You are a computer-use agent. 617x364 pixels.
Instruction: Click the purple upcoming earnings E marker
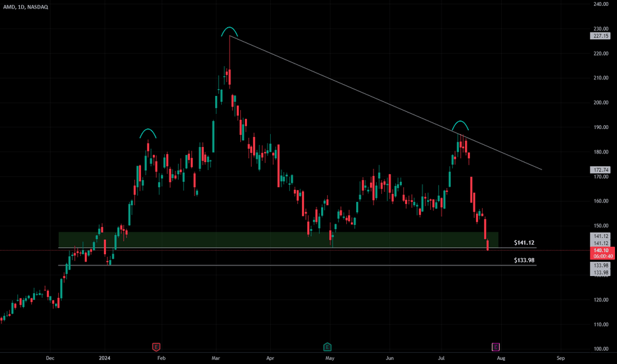[496, 347]
